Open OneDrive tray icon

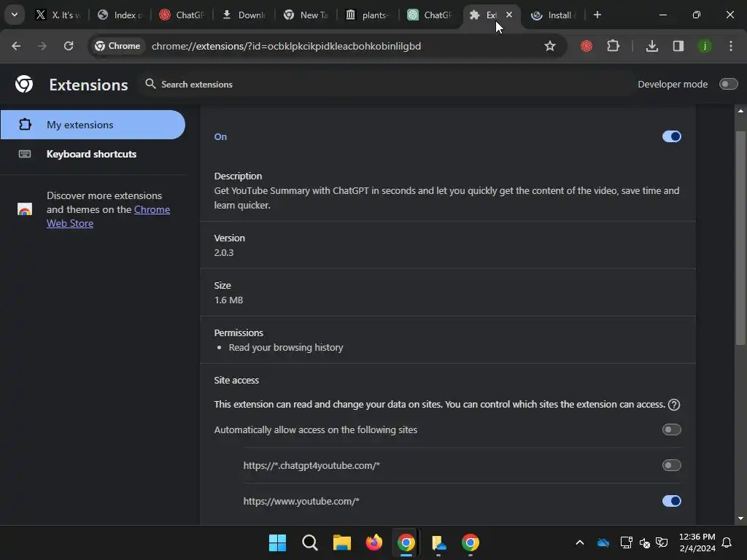pos(603,542)
